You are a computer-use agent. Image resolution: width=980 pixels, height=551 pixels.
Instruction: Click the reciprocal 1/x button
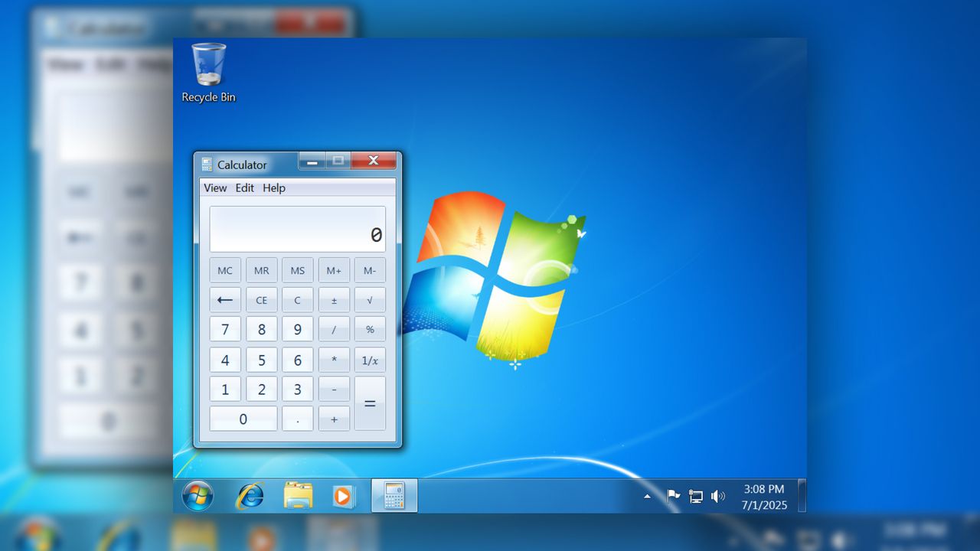(x=370, y=360)
